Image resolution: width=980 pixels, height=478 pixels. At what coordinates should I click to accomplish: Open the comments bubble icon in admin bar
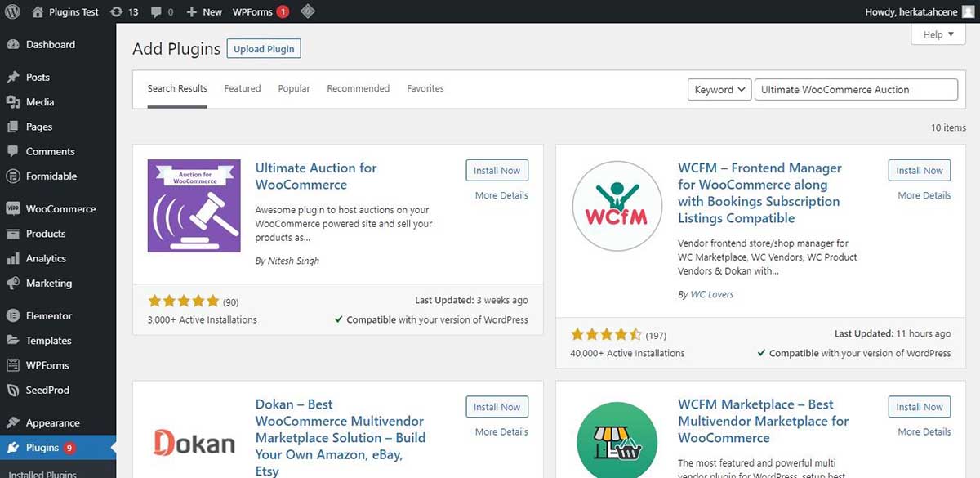[157, 12]
